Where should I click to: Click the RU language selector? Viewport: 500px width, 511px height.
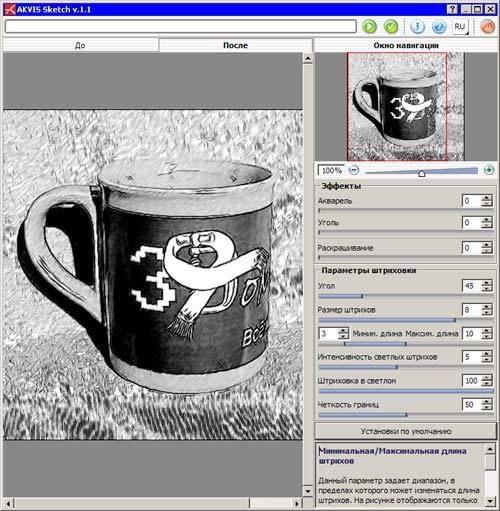click(460, 26)
